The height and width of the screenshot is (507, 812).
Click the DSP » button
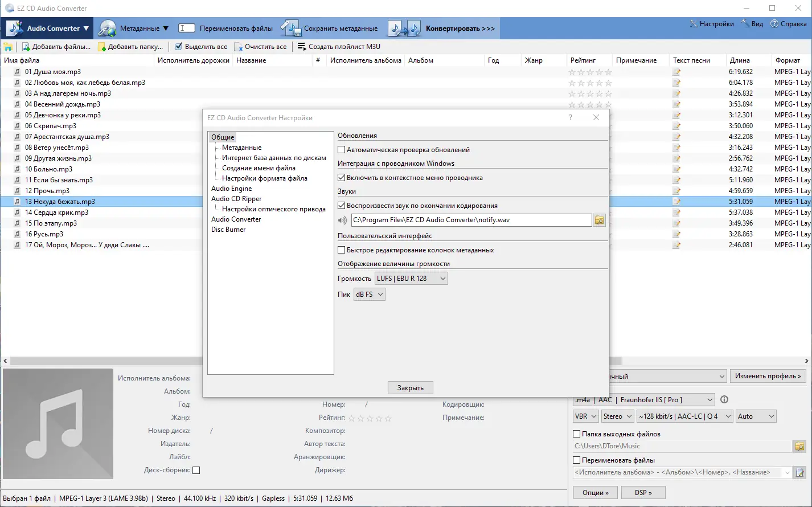[x=643, y=493]
